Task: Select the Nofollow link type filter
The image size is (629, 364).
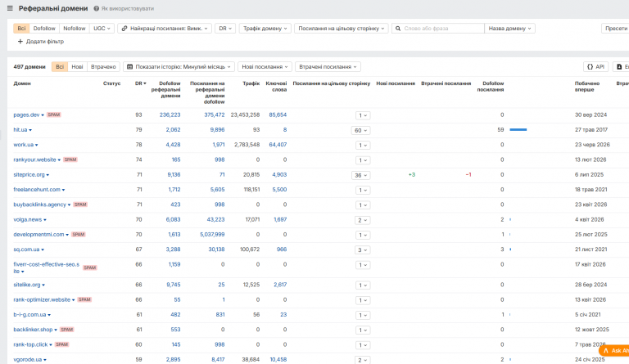Action: pyautogui.click(x=75, y=29)
